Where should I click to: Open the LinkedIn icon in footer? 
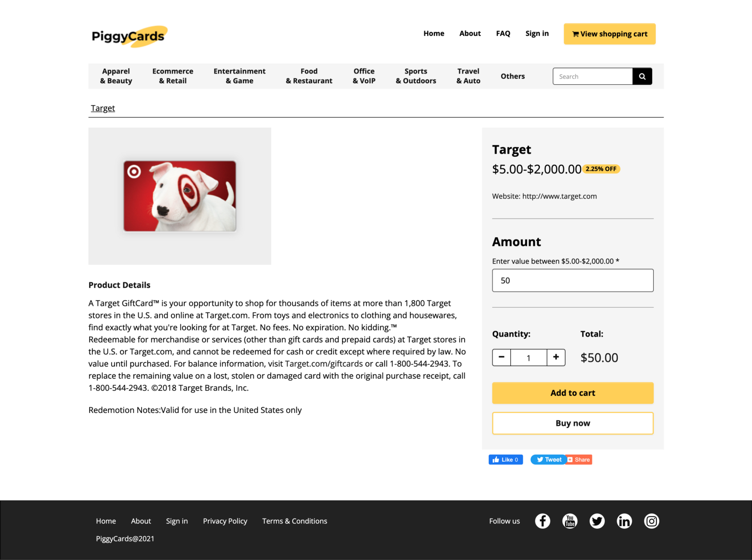click(x=624, y=521)
